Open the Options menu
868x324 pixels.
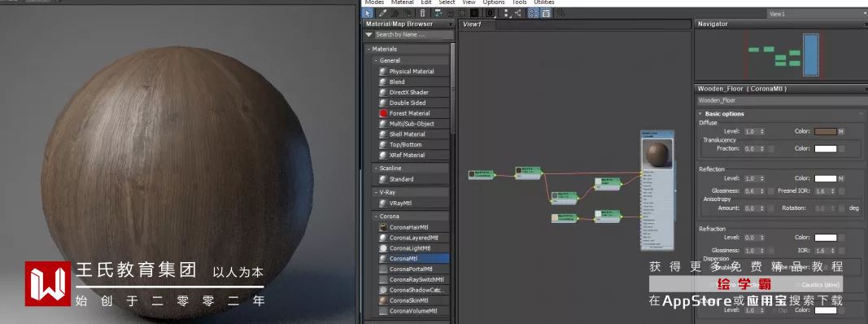tap(494, 2)
